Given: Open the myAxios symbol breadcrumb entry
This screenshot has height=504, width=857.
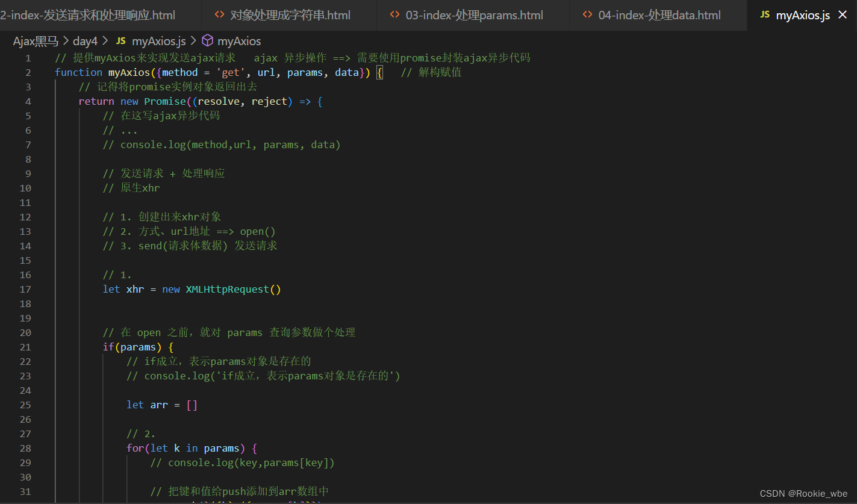Looking at the screenshot, I should (239, 41).
